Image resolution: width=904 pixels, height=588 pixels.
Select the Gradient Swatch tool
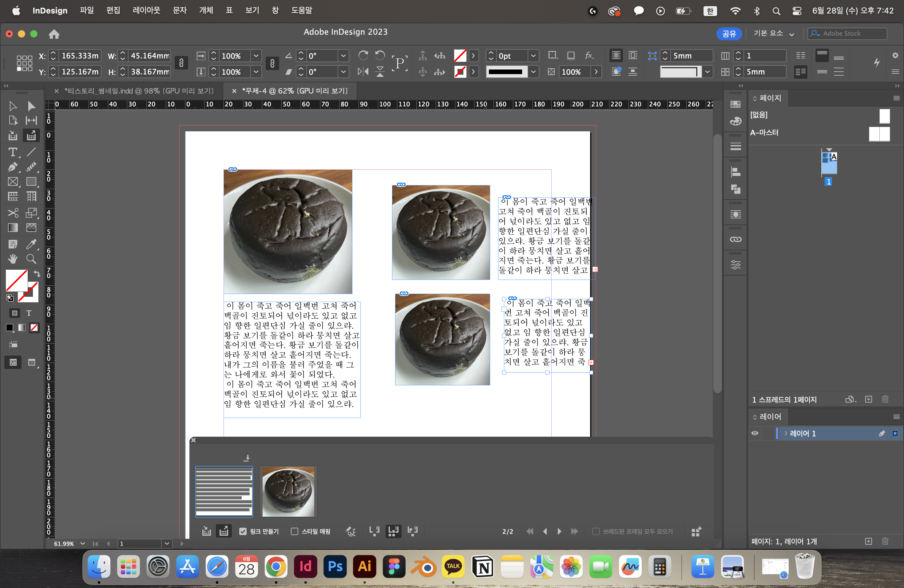pyautogui.click(x=13, y=228)
